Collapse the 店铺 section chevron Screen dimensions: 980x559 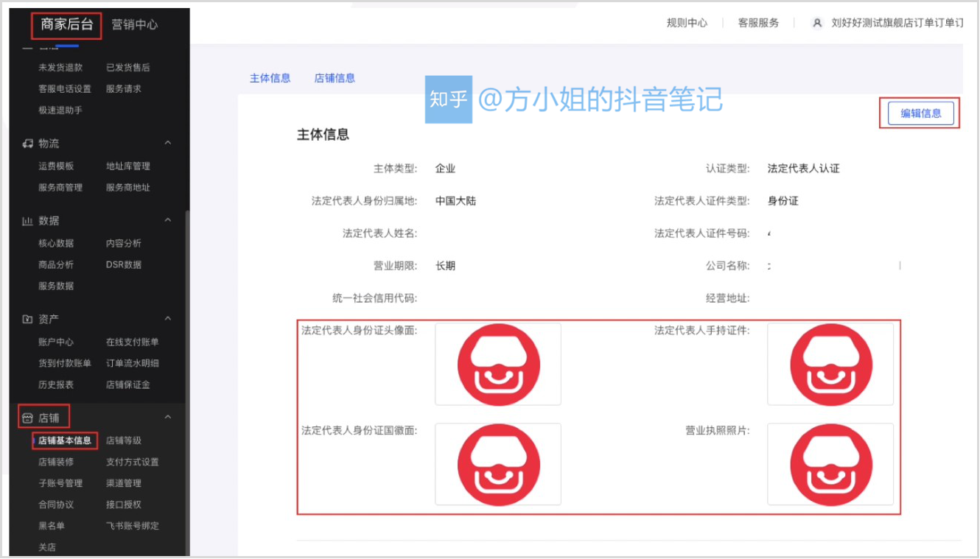click(x=168, y=418)
